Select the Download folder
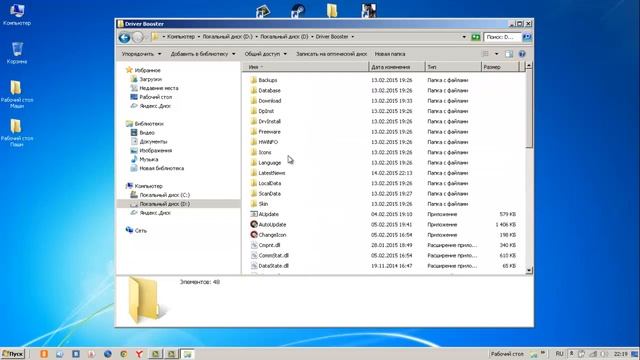This screenshot has height=360, width=640. click(x=270, y=101)
